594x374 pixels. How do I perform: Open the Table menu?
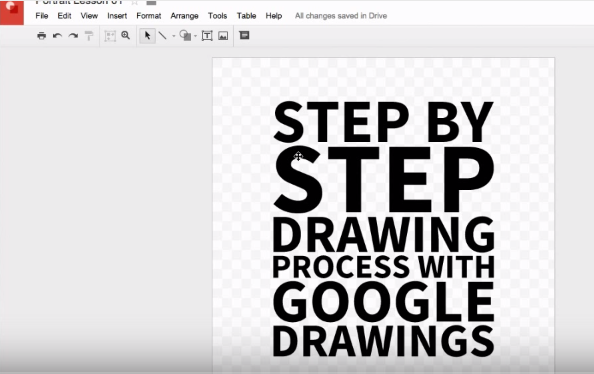tap(246, 16)
